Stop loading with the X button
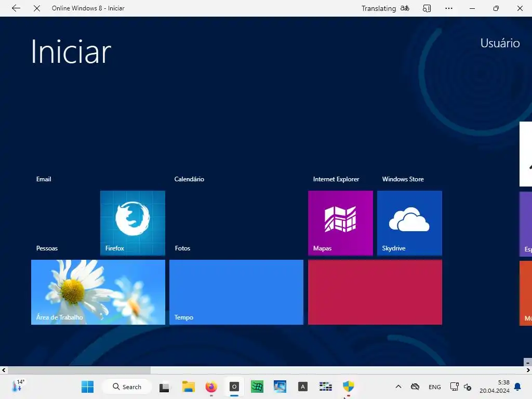This screenshot has width=532, height=399. coord(37,8)
